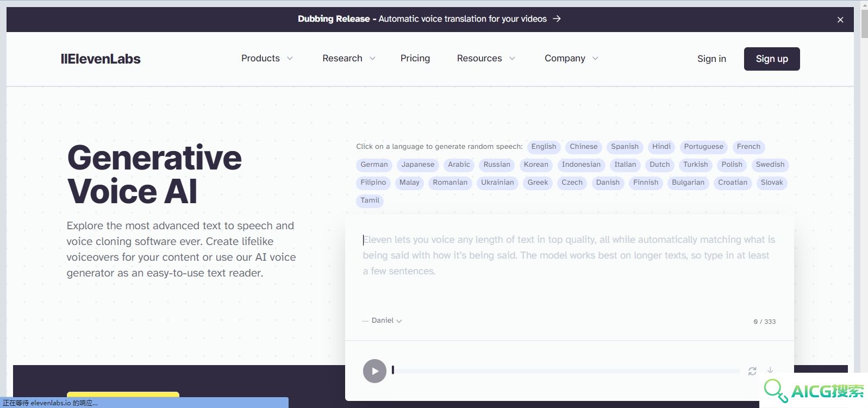Image resolution: width=868 pixels, height=408 pixels.
Task: Expand the Company menu chevron
Action: pos(595,59)
